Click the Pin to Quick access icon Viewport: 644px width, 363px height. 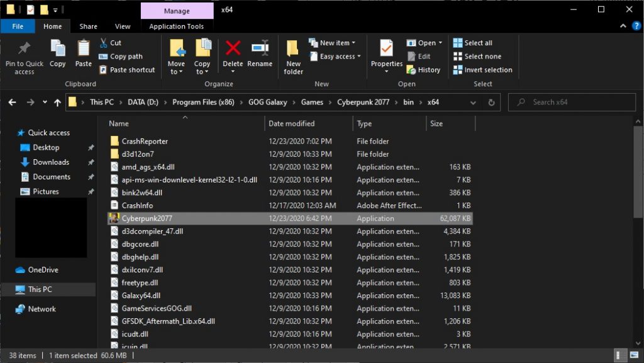pos(25,48)
